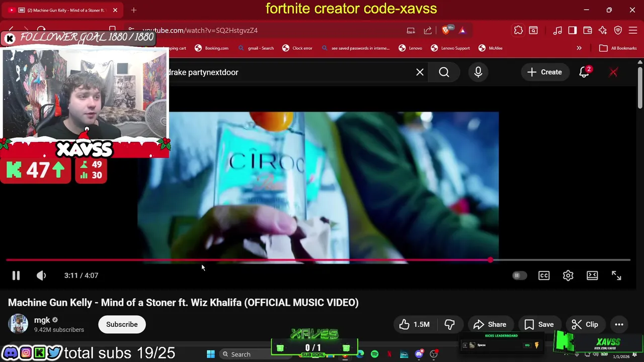Open the Windows Start button
Screen dimensions: 644x362
pos(211,354)
